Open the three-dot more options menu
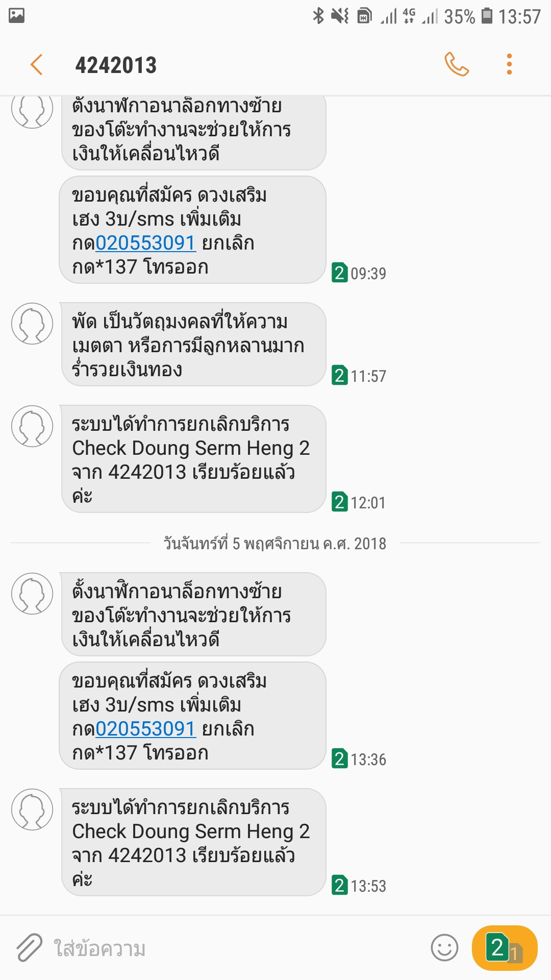This screenshot has width=551, height=980. click(509, 64)
